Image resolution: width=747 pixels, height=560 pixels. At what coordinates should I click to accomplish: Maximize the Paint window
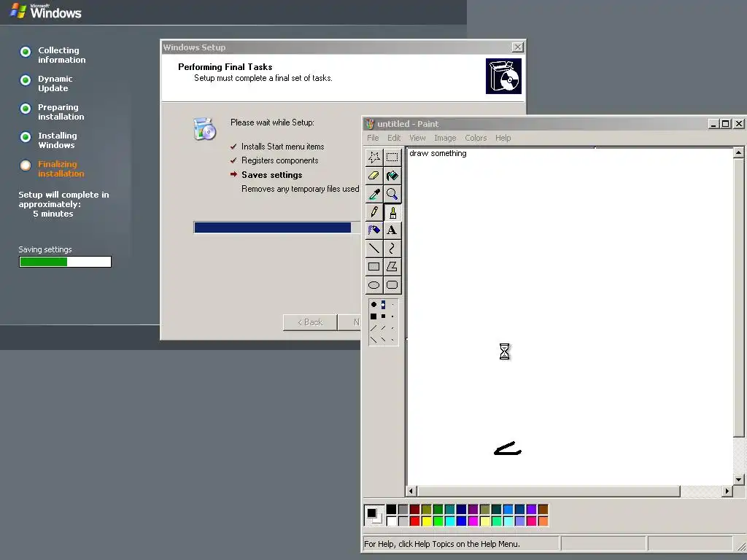pyautogui.click(x=726, y=124)
